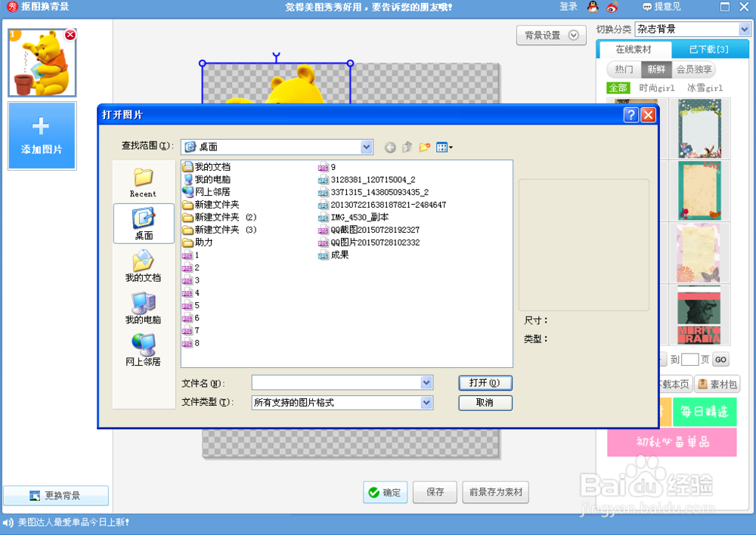Screen dimensions: 756x535
Task: Click the 打开 button in the dialog
Action: [x=485, y=382]
